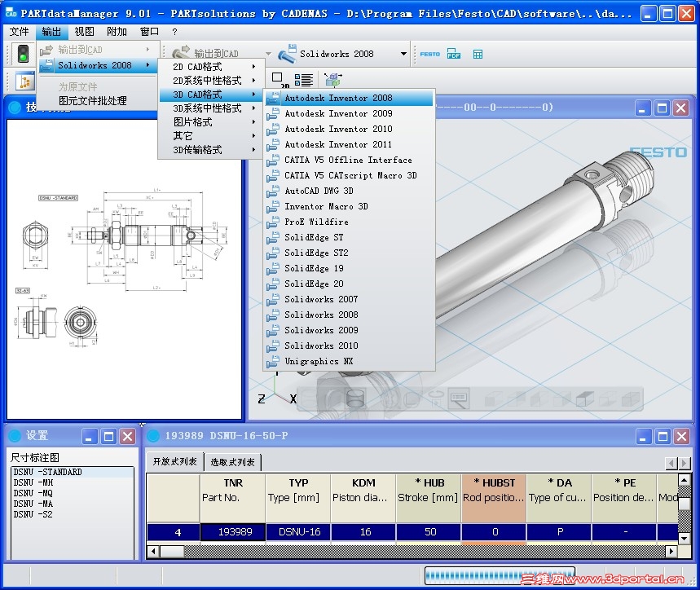Click the 2D view toolbar icon
The width and height of the screenshot is (700, 590).
coord(279,79)
